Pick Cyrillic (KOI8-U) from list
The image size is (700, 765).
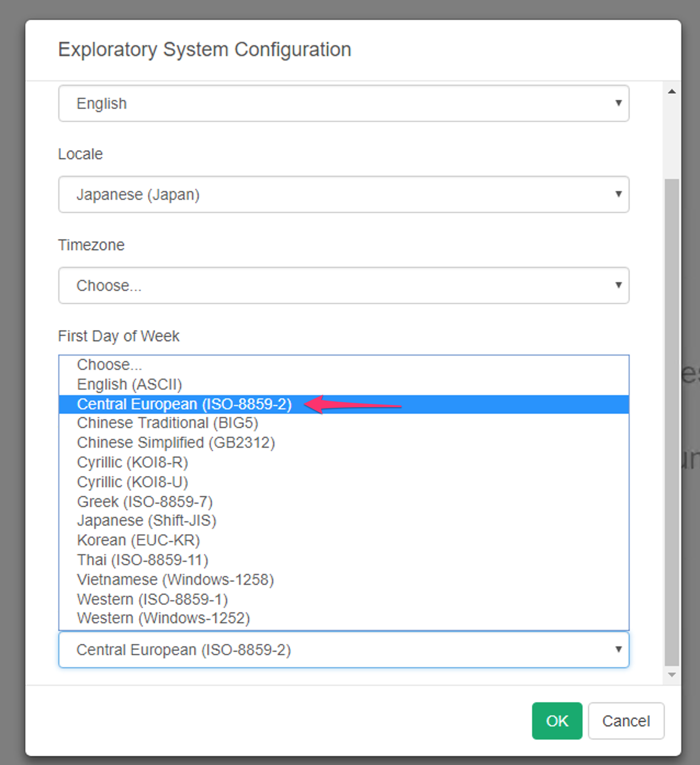point(132,482)
